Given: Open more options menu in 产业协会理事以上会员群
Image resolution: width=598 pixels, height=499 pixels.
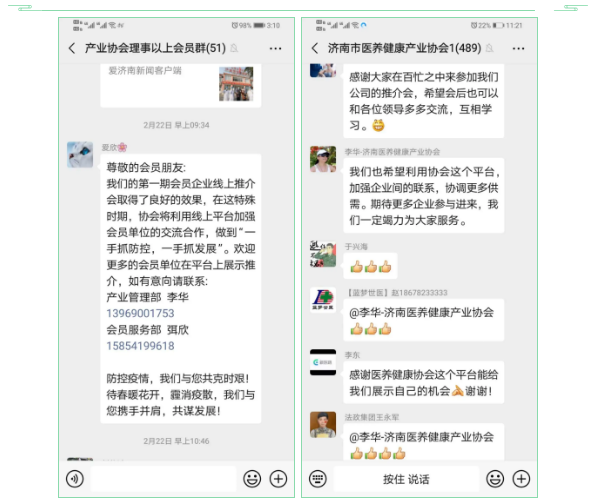Looking at the screenshot, I should tap(275, 48).
